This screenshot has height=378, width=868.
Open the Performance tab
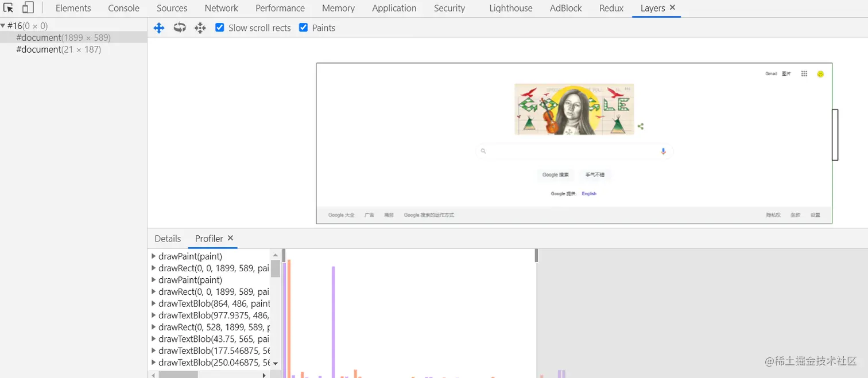pos(280,8)
